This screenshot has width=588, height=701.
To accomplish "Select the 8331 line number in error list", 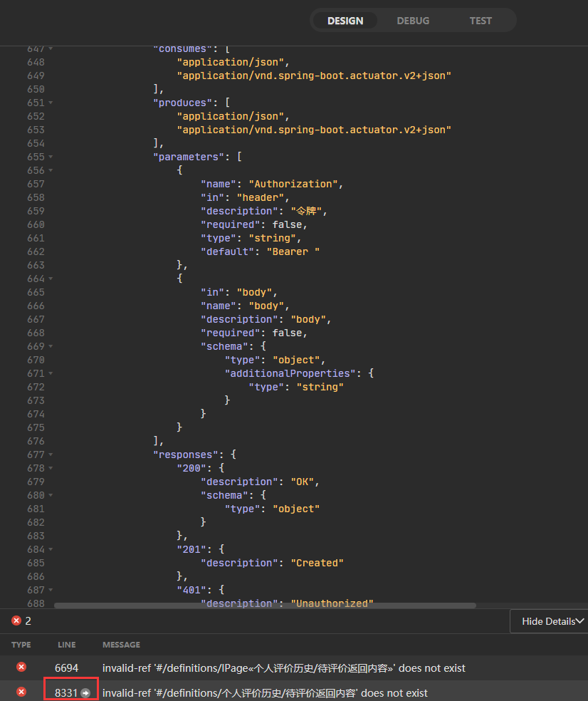I will click(x=66, y=693).
